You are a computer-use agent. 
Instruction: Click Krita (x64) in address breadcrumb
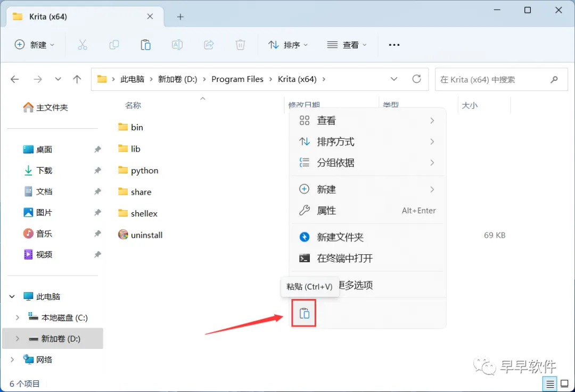point(297,79)
